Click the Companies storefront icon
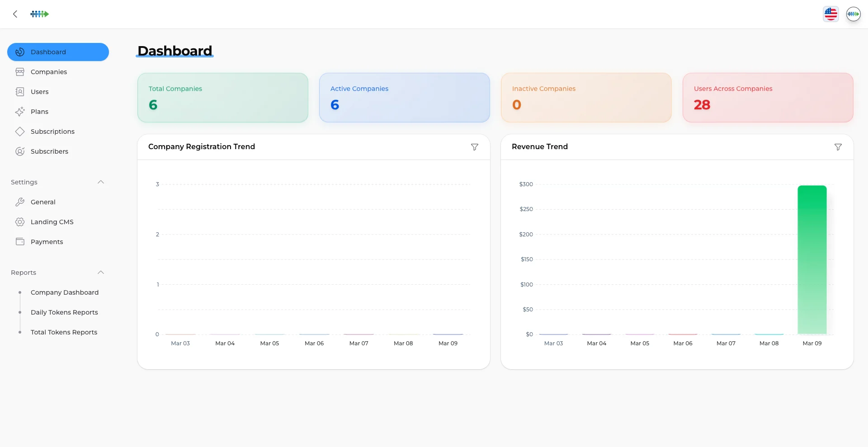Screen dimensions: 868x447 [20, 72]
